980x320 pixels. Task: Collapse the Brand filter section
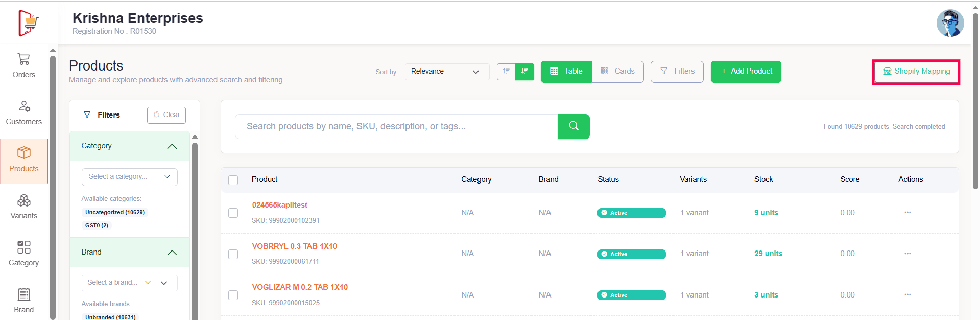coord(172,253)
